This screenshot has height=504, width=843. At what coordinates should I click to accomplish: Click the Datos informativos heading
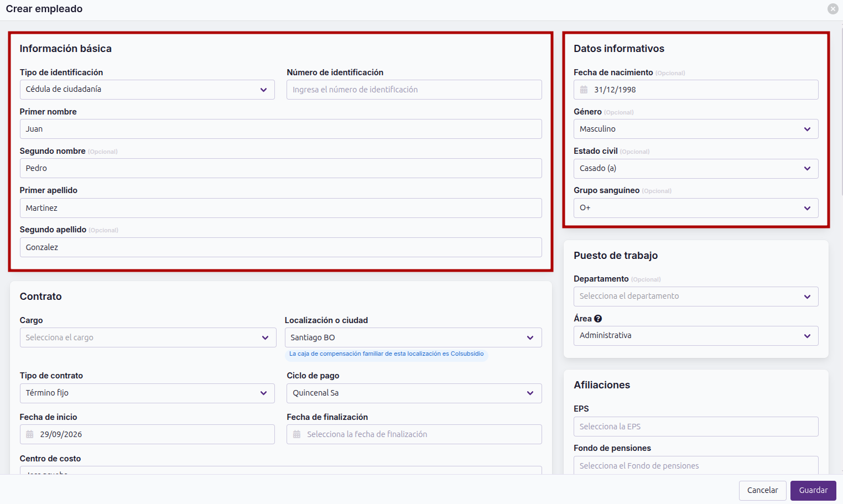(619, 49)
